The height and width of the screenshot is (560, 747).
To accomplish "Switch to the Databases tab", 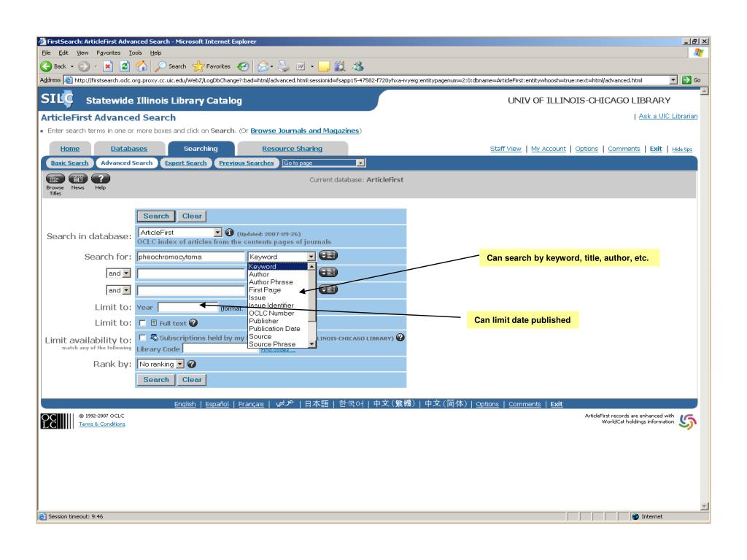I will pyautogui.click(x=128, y=149).
